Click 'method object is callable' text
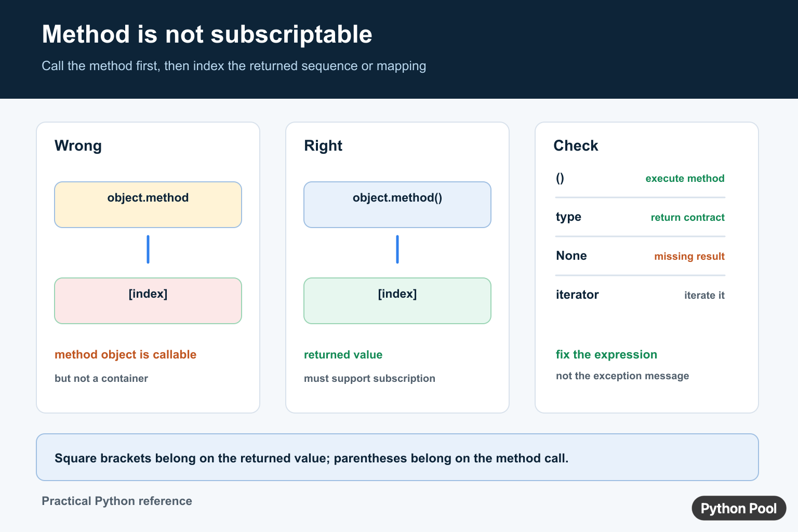Screen dimensions: 798x532 coord(125,354)
